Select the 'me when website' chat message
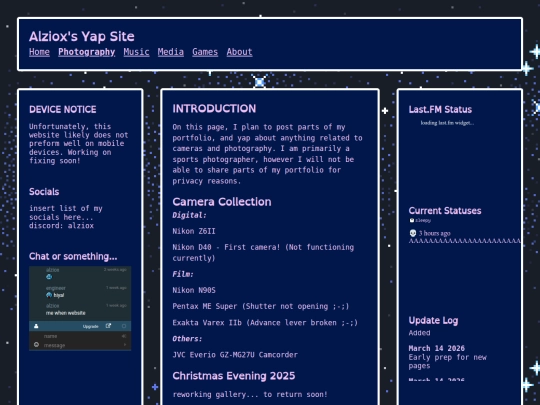Screen dimensions: 540x405 pyautogui.click(x=65, y=313)
